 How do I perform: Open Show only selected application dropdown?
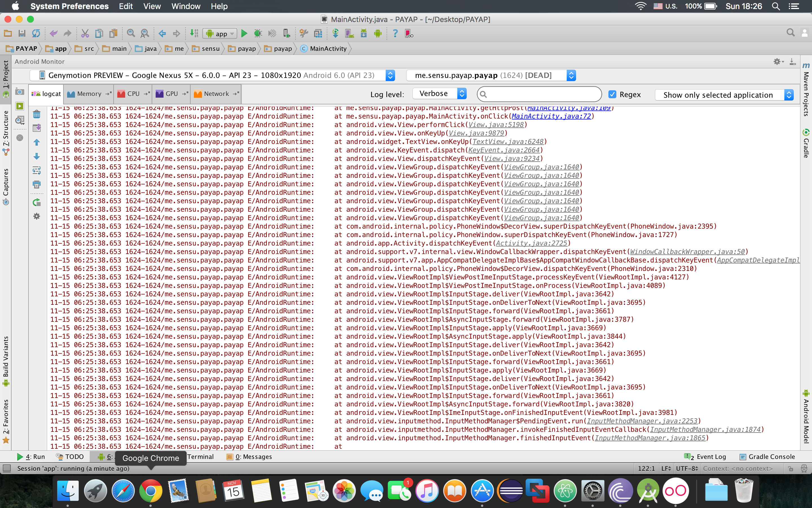[x=724, y=95]
